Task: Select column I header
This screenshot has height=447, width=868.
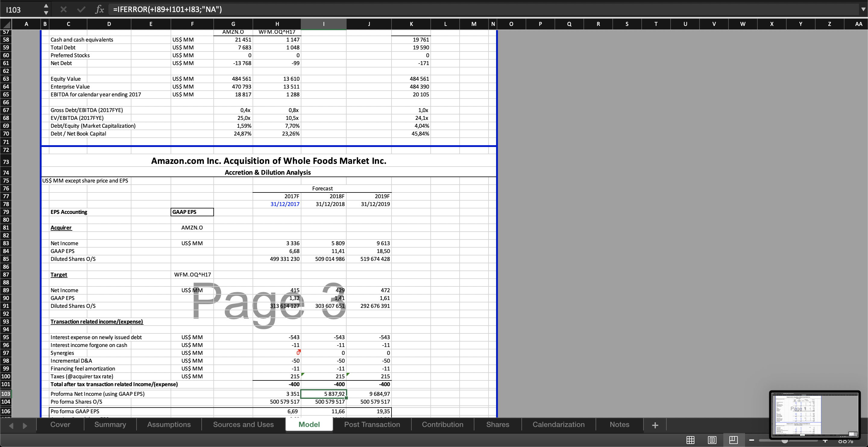Action: tap(323, 24)
